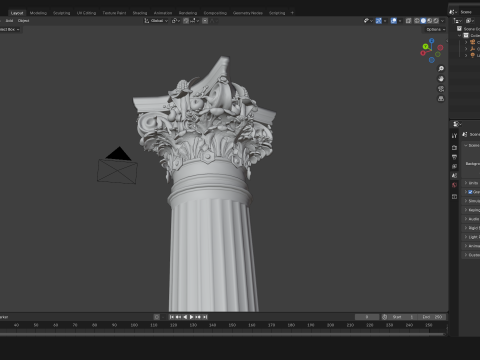Viewport: 480px width, 360px height.
Task: Open the snapping options dropdown
Action: [x=195, y=21]
